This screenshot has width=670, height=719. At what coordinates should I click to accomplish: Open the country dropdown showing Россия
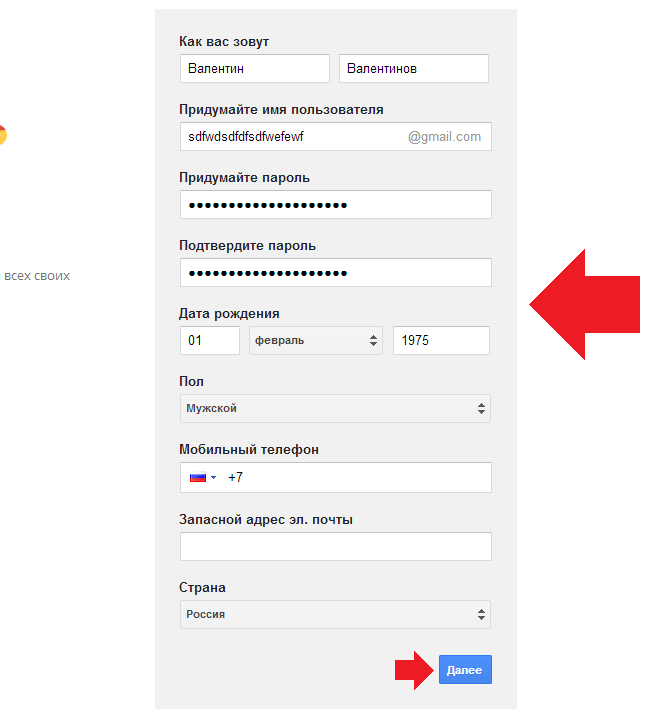(335, 614)
